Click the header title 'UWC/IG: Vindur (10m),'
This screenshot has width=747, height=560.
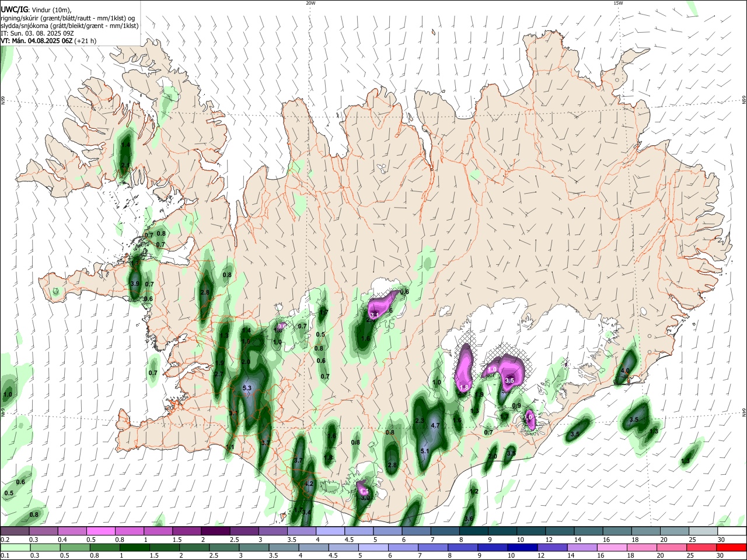point(37,9)
